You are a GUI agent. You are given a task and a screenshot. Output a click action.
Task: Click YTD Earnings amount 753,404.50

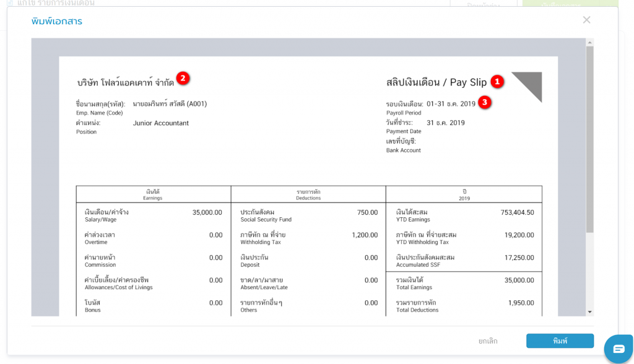(517, 212)
